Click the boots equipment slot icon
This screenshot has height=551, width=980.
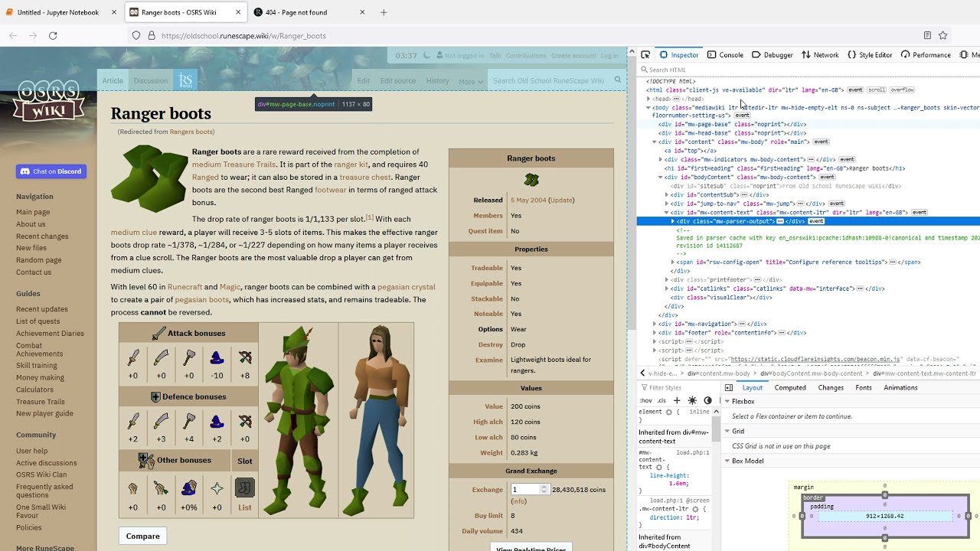[x=245, y=487]
